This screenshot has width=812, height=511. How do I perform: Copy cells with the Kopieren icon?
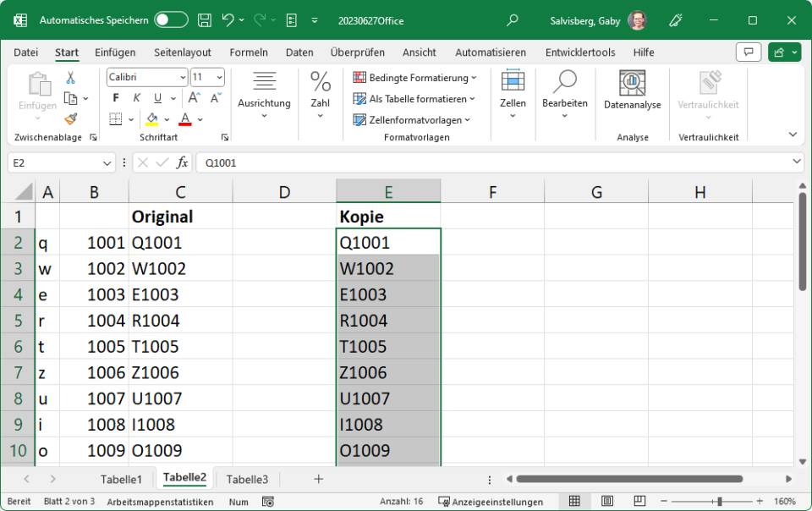(71, 96)
